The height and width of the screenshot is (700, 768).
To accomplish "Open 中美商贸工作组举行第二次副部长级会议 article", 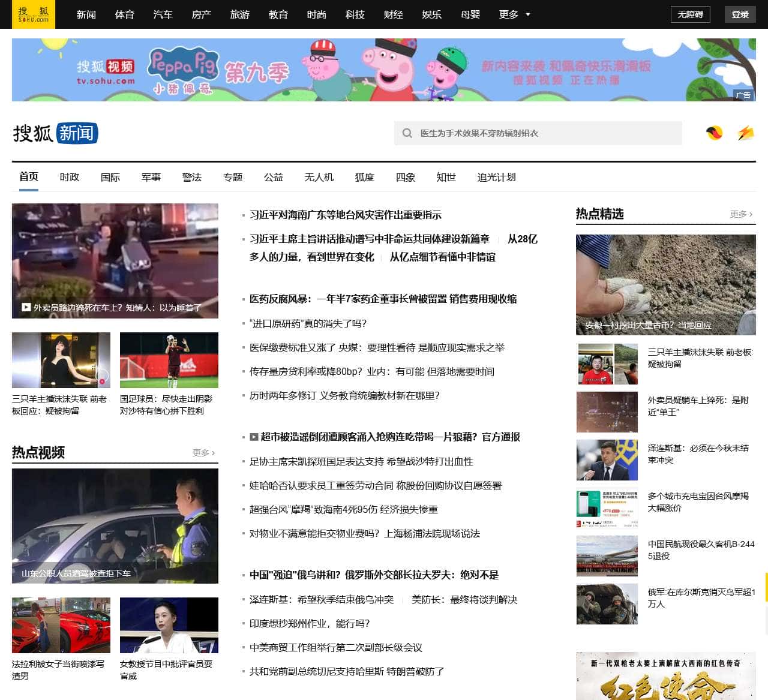I will (336, 647).
